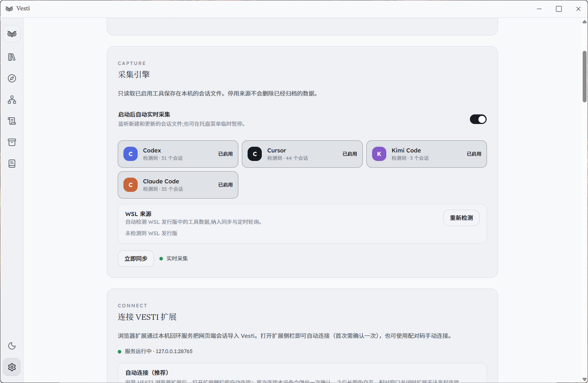The height and width of the screenshot is (383, 588).
Task: Open the settings gear in sidebar
Action: [x=12, y=367]
